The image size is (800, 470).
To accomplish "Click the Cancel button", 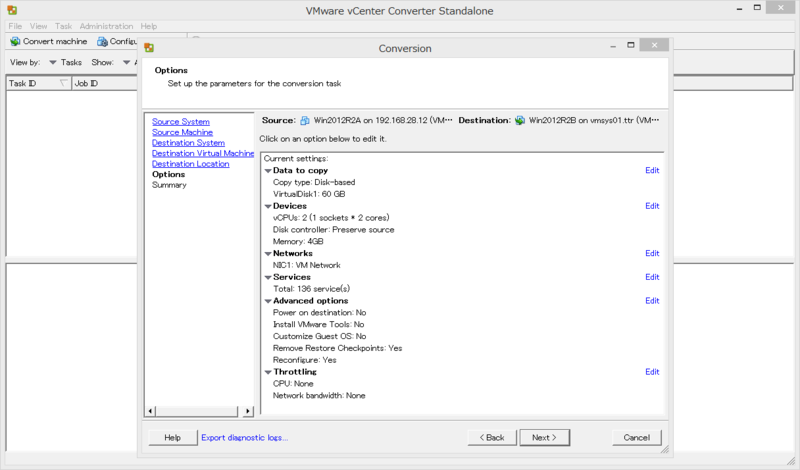I will (636, 437).
